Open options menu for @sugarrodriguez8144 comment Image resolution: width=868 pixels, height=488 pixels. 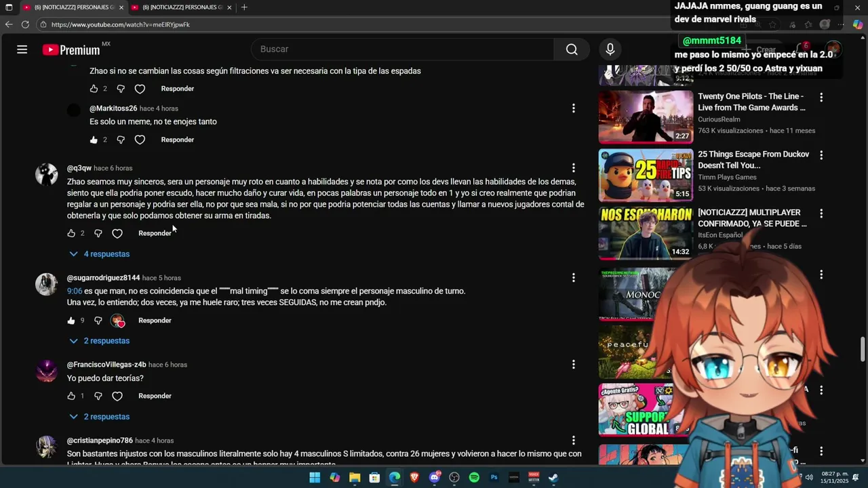pos(573,278)
